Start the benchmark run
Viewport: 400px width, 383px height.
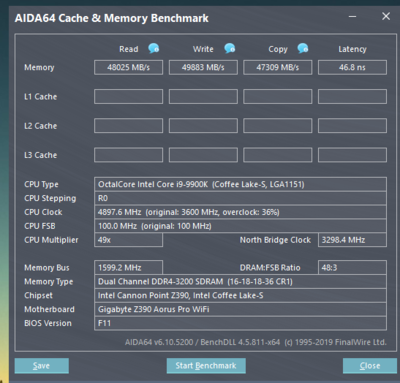pos(206,366)
